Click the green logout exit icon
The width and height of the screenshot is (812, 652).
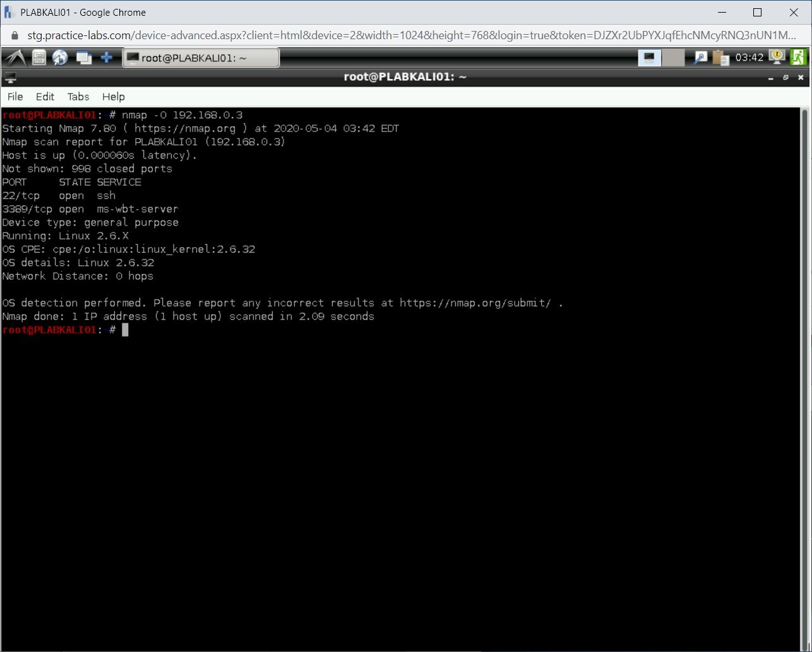tap(797, 57)
